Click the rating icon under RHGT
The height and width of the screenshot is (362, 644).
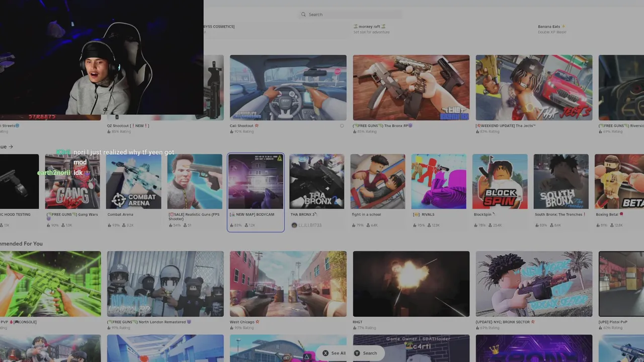[355, 328]
